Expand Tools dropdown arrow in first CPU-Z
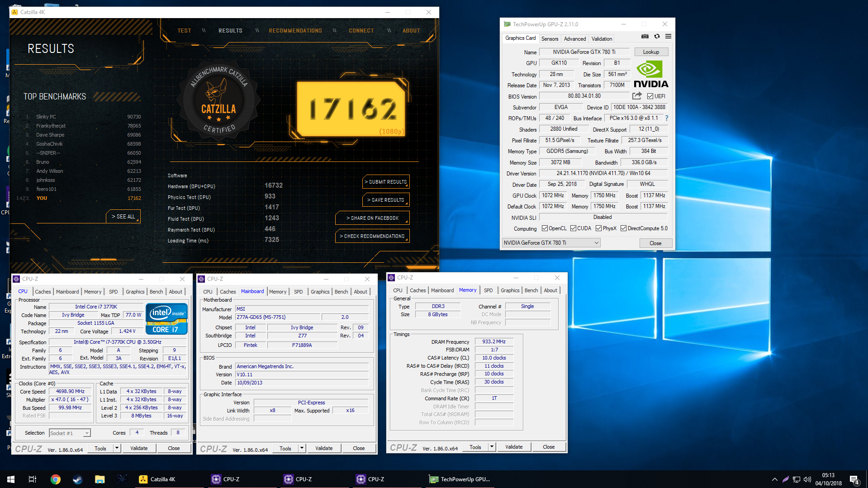 [x=117, y=448]
